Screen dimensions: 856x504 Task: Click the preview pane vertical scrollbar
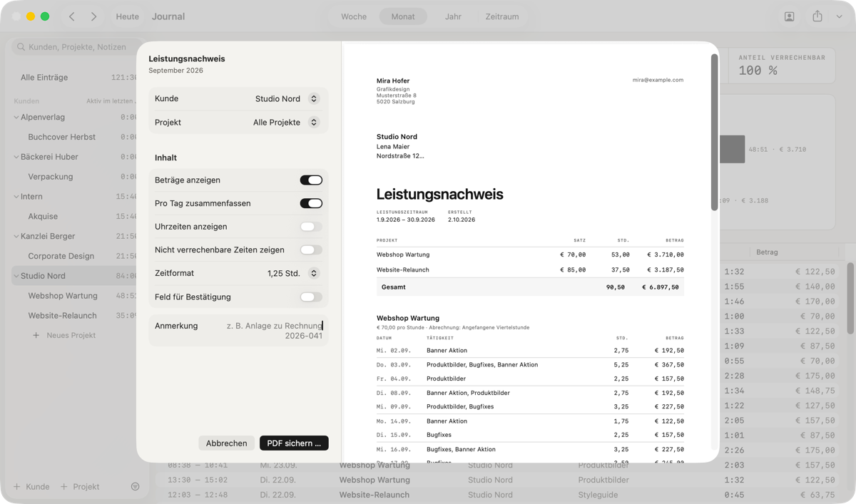pyautogui.click(x=714, y=133)
